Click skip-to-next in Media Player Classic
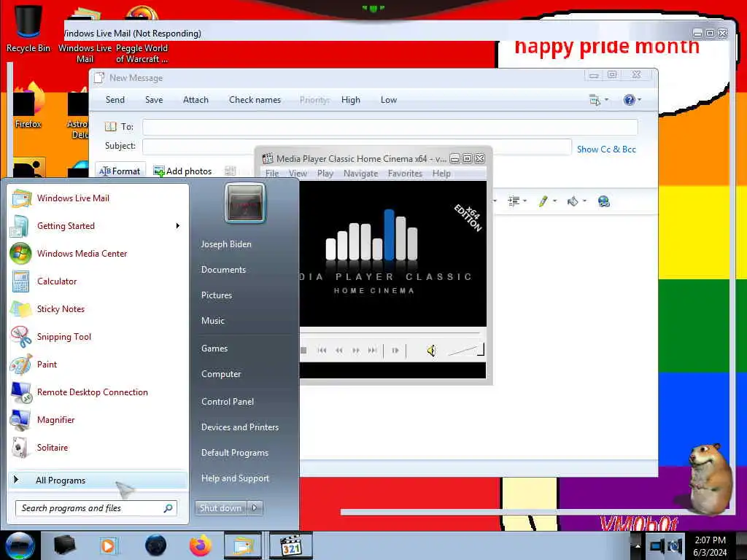This screenshot has width=747, height=560. click(373, 351)
